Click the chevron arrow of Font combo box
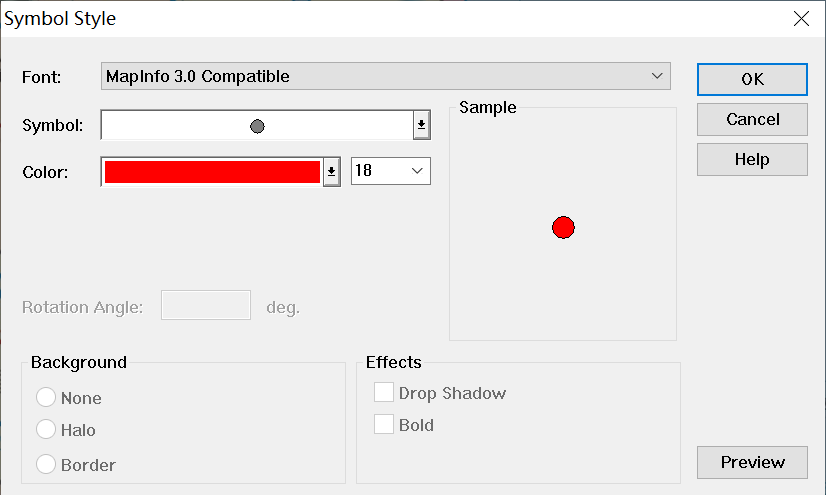The height and width of the screenshot is (495, 826). [x=657, y=76]
